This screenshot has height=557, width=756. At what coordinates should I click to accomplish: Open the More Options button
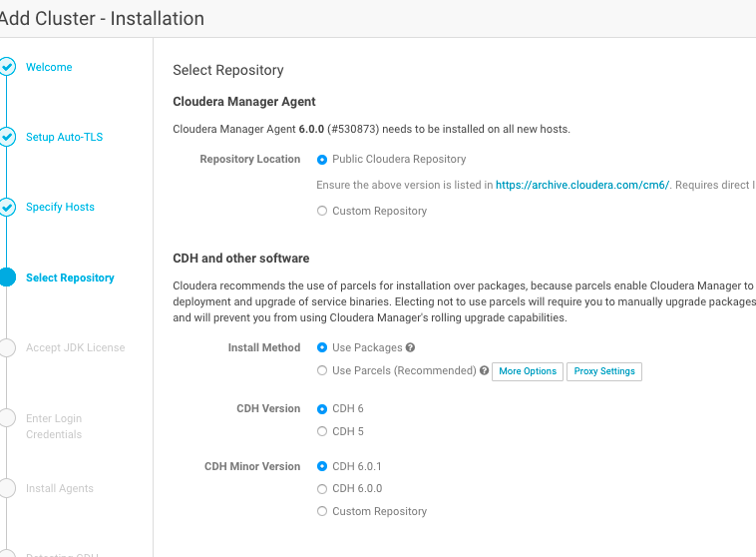pos(528,371)
